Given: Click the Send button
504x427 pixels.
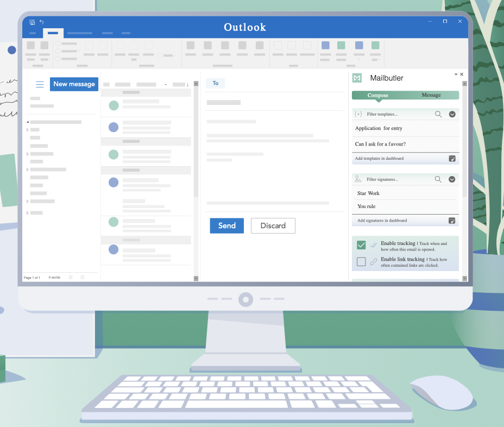Looking at the screenshot, I should click(x=226, y=225).
